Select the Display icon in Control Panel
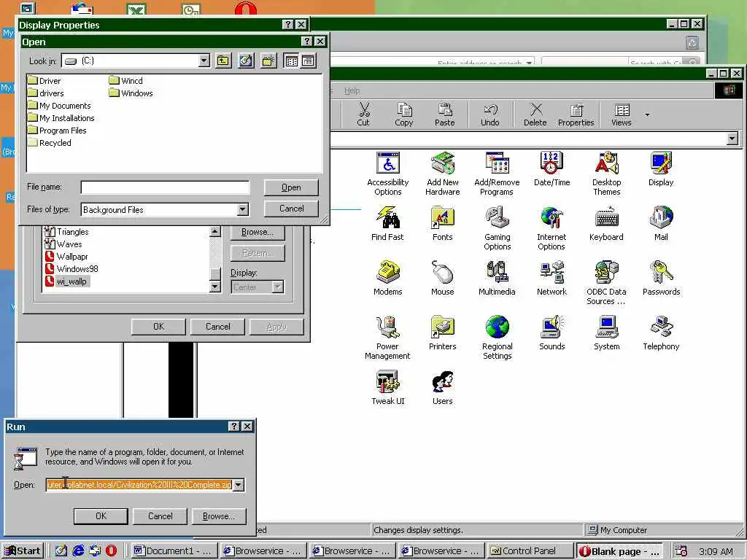Image resolution: width=747 pixels, height=560 pixels. tap(661, 169)
